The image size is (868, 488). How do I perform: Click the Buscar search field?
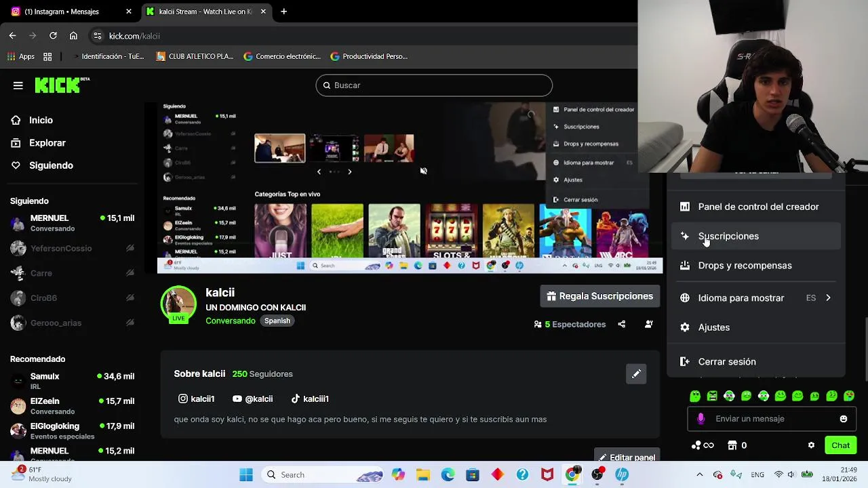pyautogui.click(x=434, y=85)
